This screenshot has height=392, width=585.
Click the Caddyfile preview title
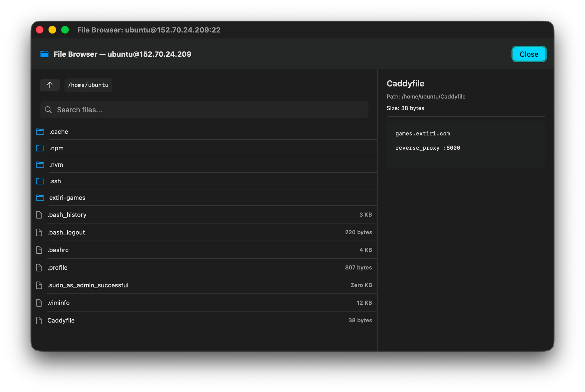405,84
